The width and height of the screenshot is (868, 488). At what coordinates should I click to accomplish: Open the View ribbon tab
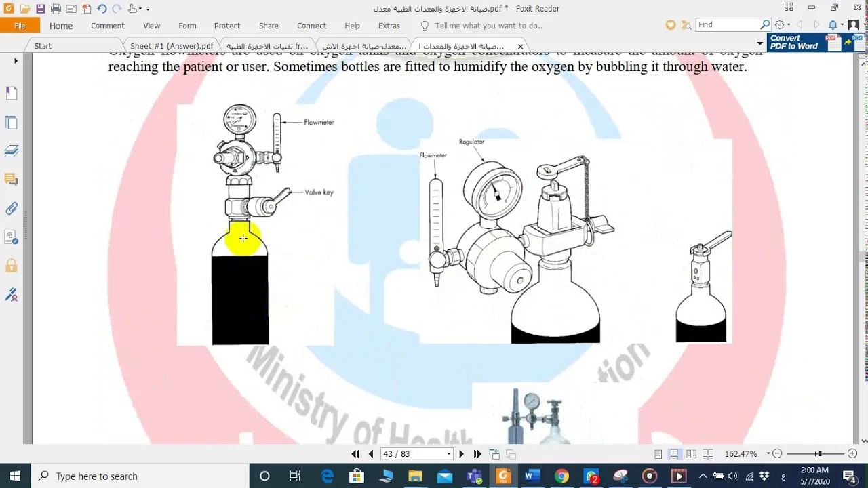click(152, 26)
